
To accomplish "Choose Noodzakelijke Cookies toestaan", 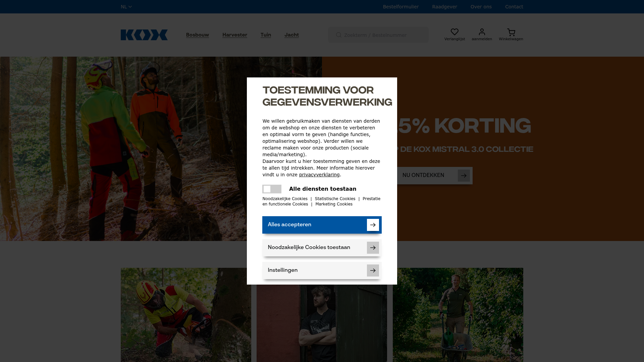I will click(x=322, y=248).
